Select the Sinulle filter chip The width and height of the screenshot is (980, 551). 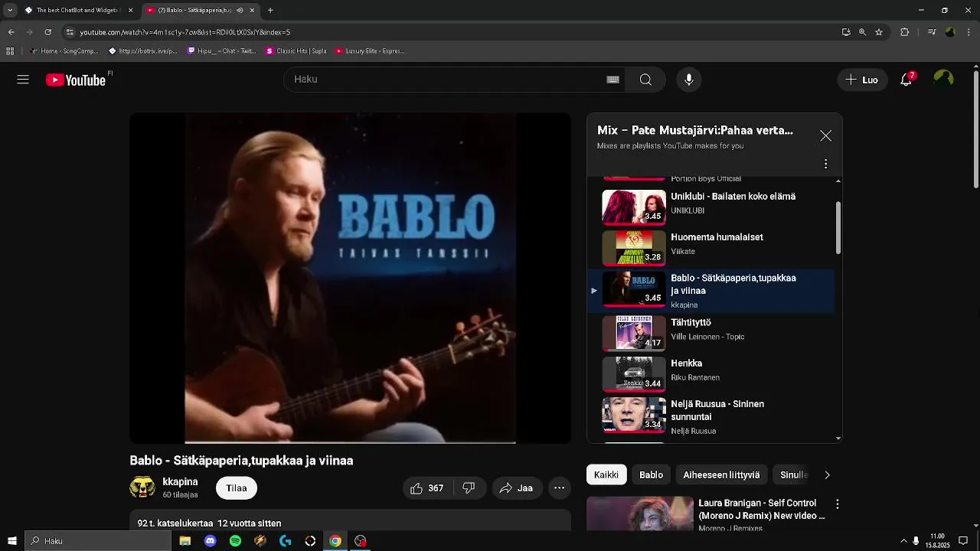pos(793,475)
